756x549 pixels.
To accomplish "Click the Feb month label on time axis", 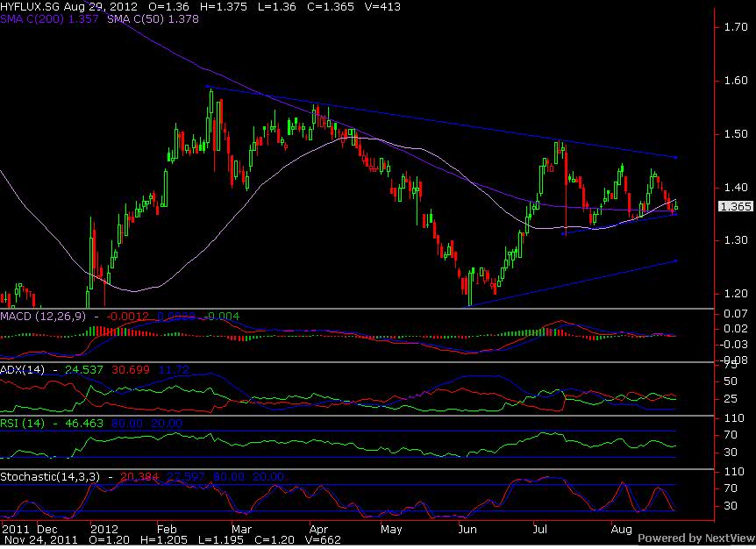I will click(167, 529).
